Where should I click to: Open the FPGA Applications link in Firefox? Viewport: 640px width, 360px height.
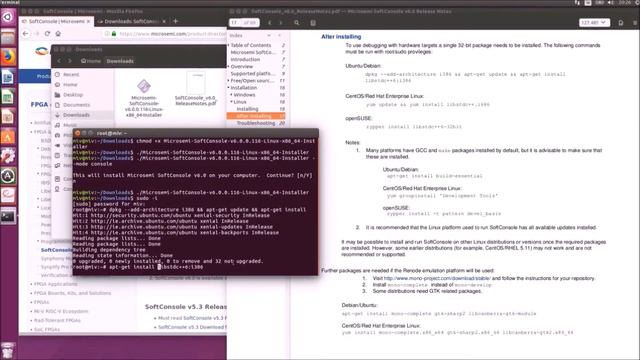(x=56, y=284)
